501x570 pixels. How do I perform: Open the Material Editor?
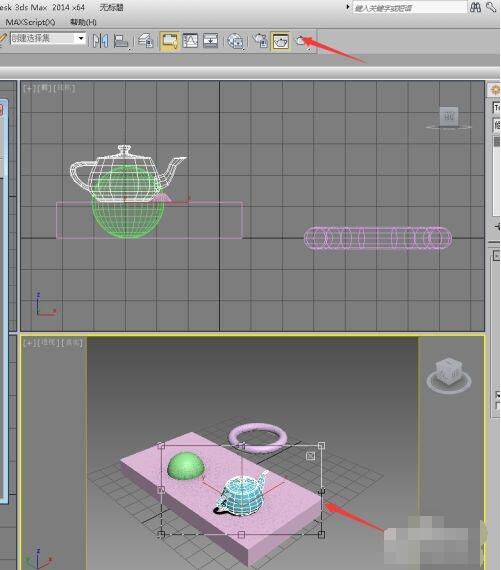[235, 41]
